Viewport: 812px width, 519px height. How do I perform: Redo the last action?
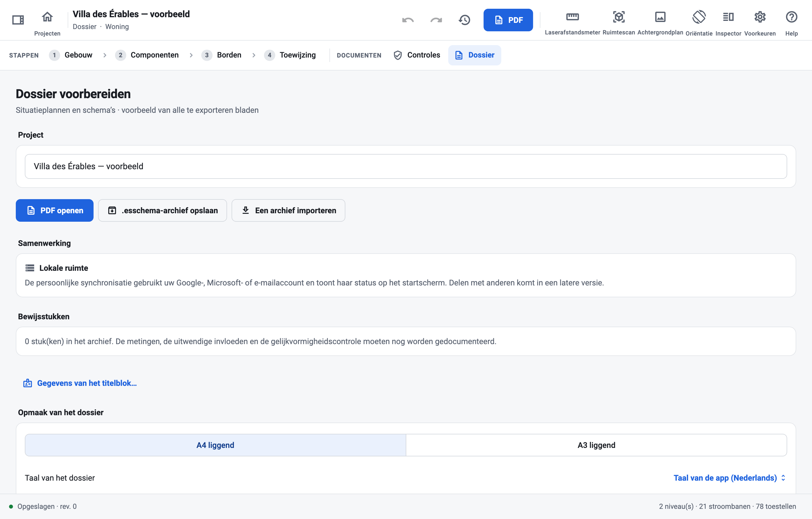[436, 20]
